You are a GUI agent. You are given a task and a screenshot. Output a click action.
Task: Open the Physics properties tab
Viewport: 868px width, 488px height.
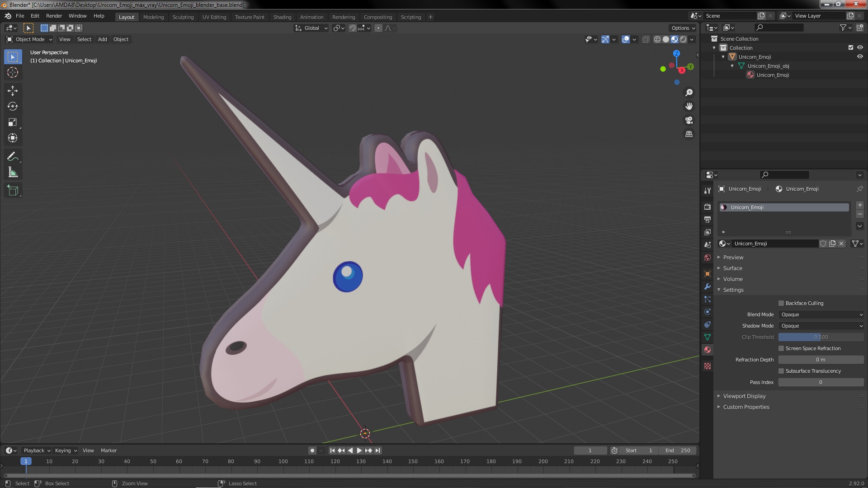708,312
